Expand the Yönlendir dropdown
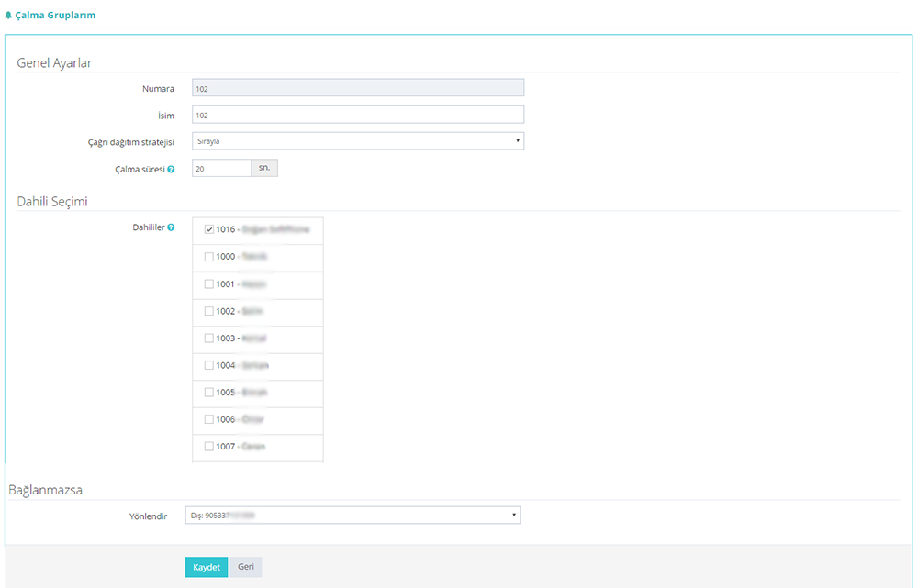The height and width of the screenshot is (588, 918). [353, 516]
